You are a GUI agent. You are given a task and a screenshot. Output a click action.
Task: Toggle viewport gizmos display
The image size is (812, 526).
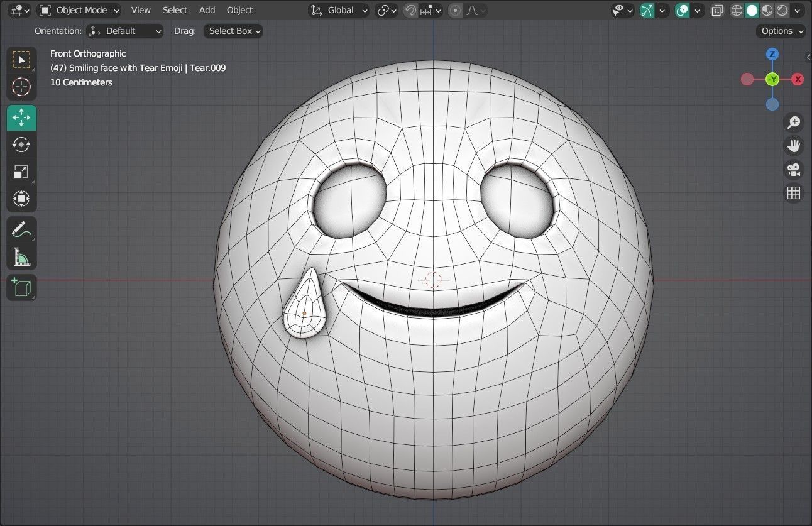pyautogui.click(x=647, y=10)
